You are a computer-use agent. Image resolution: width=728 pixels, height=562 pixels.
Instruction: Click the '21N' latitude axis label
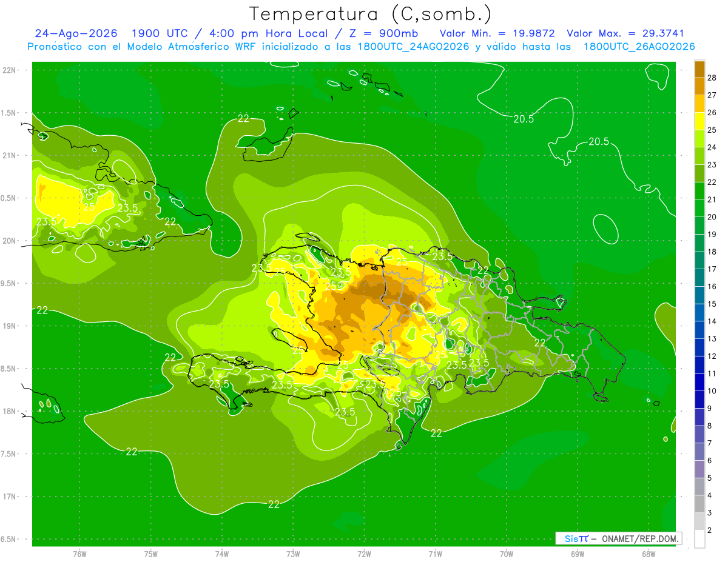(9, 156)
